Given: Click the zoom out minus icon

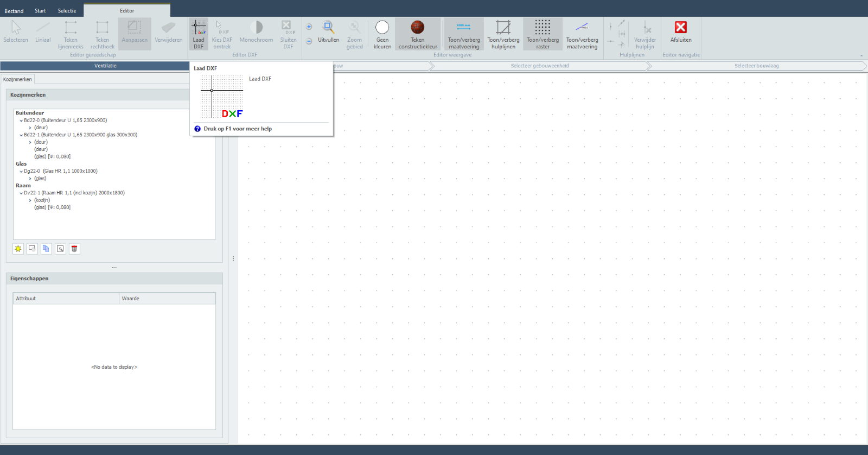Looking at the screenshot, I should pos(309,41).
